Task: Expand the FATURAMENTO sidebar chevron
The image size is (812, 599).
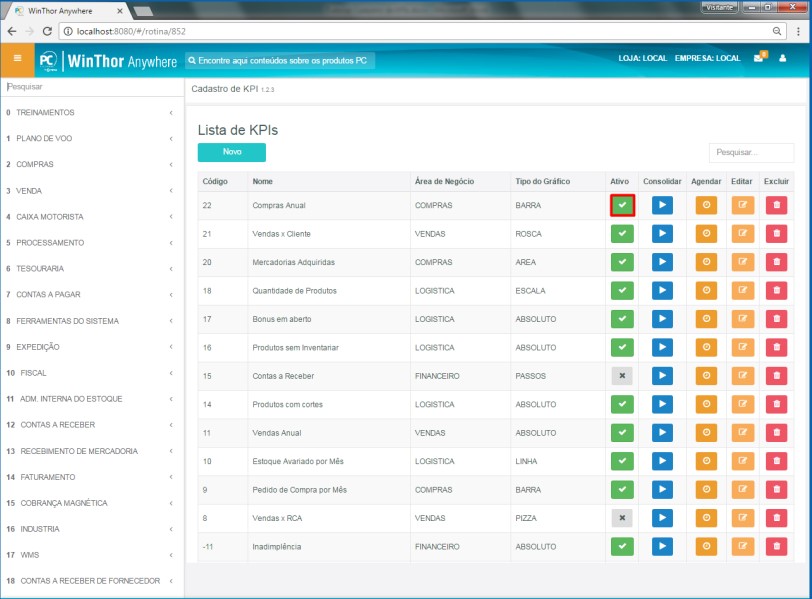Action: 171,477
